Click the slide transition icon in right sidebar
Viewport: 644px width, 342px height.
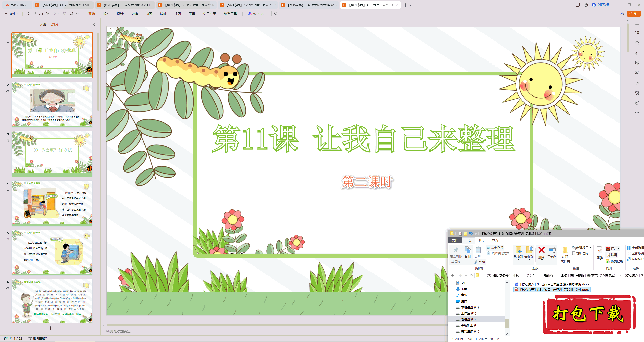[x=637, y=53]
